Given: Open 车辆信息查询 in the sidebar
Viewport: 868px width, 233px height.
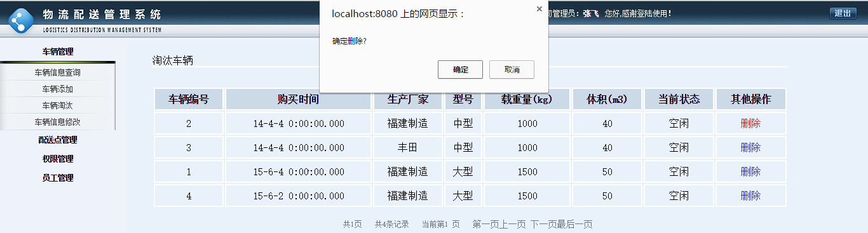Looking at the screenshot, I should click(x=58, y=72).
